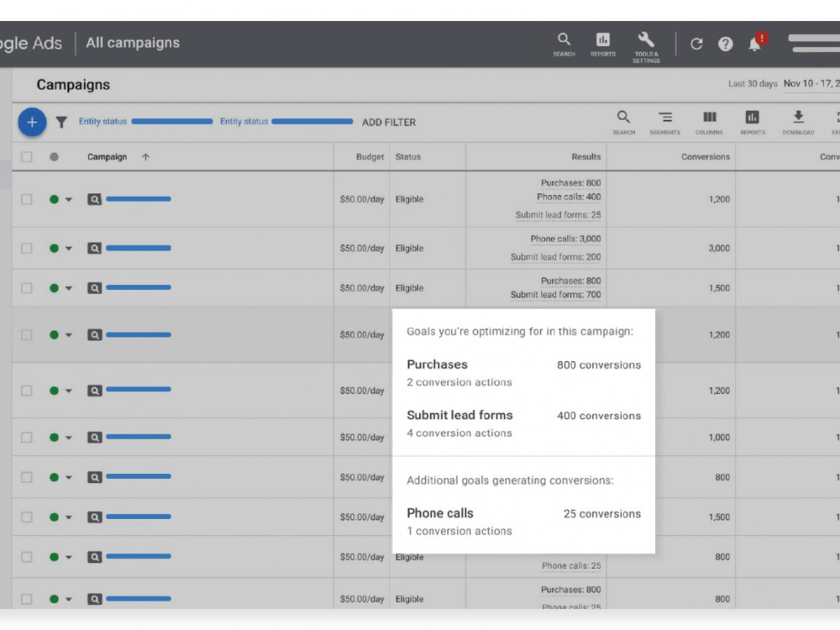840x630 pixels.
Task: Click Results column header
Action: point(585,157)
